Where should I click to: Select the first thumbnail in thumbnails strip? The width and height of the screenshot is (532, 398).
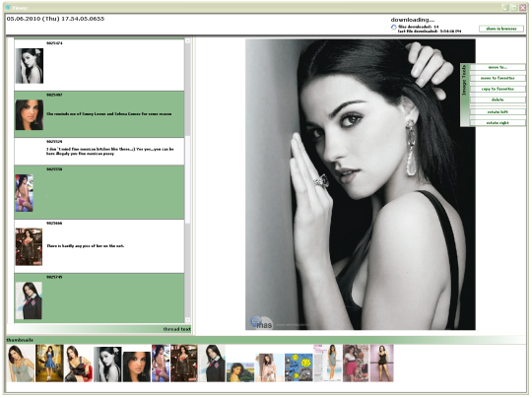[x=21, y=364]
